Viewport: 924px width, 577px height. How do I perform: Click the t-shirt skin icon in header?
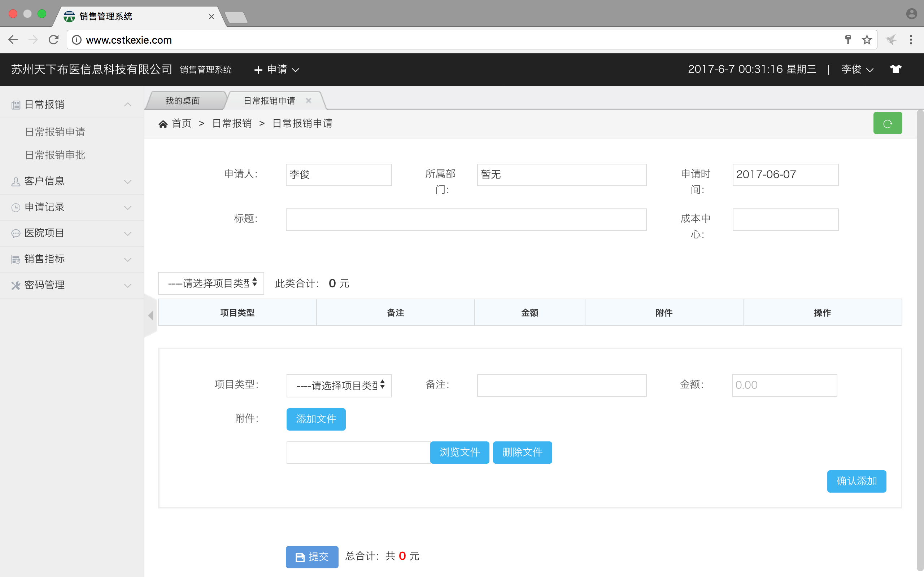click(x=895, y=69)
